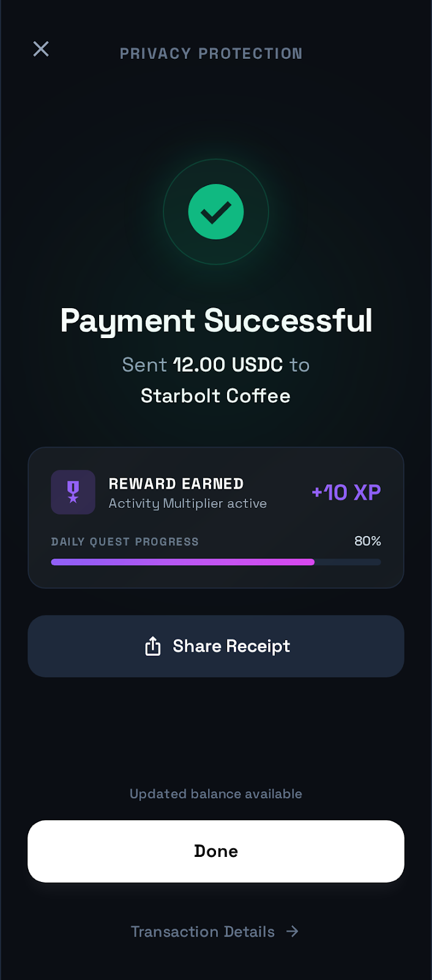Click the Reward Earned label

176,484
